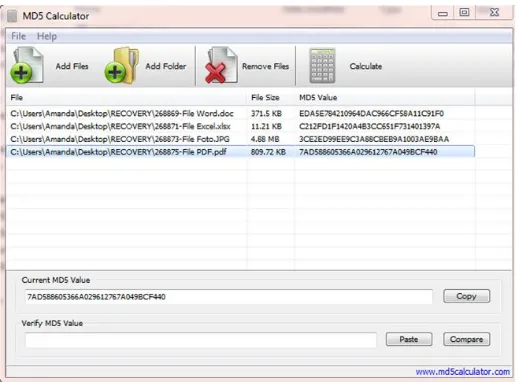Click the MD5 hash starting with C212FD
The height and width of the screenshot is (382, 518).
pos(369,126)
